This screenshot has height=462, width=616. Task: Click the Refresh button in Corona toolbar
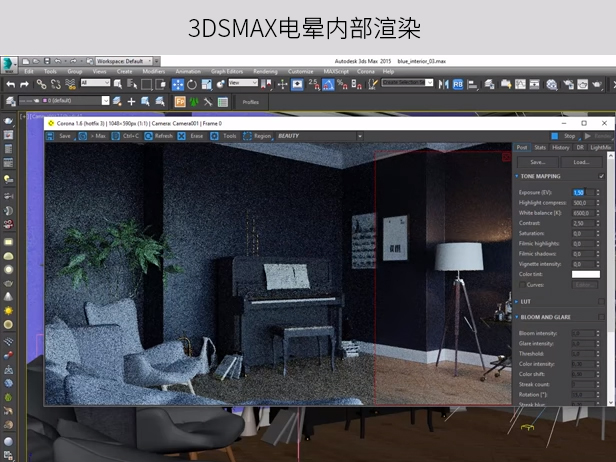pyautogui.click(x=158, y=136)
